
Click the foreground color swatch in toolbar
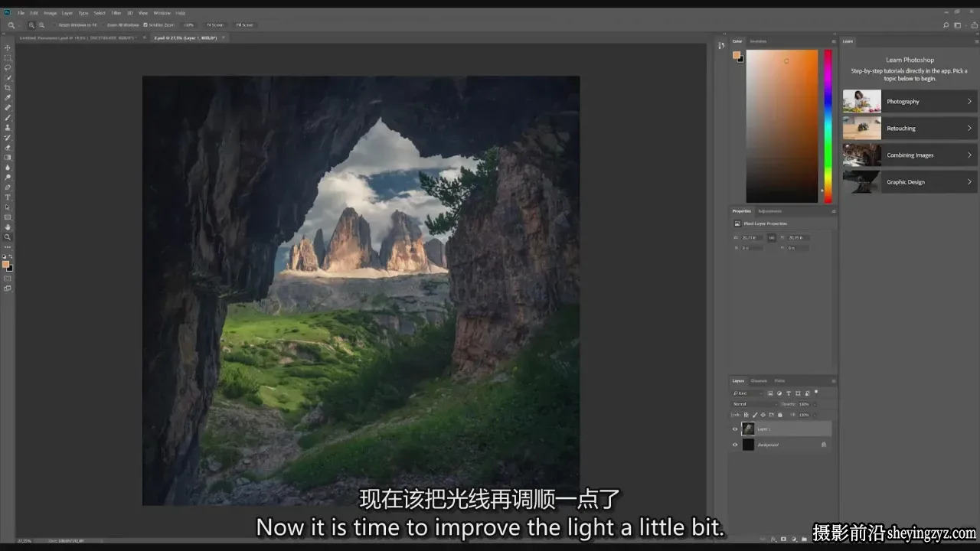click(x=6, y=264)
